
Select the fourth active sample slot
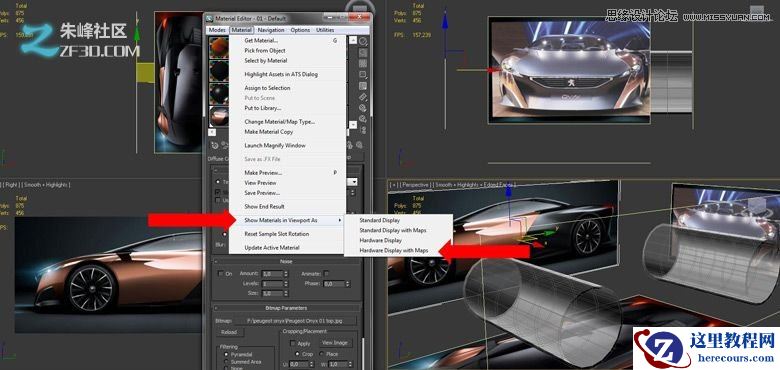click(x=219, y=117)
